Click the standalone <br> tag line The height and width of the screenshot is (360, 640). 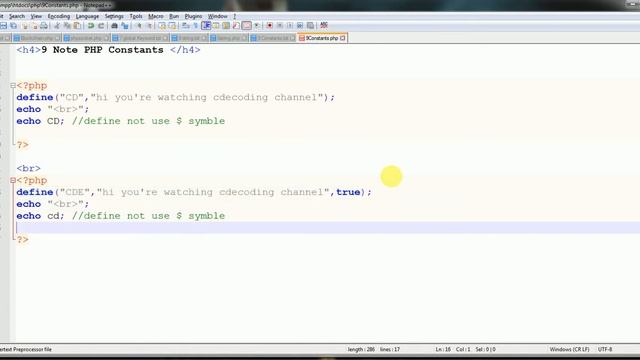click(x=29, y=169)
